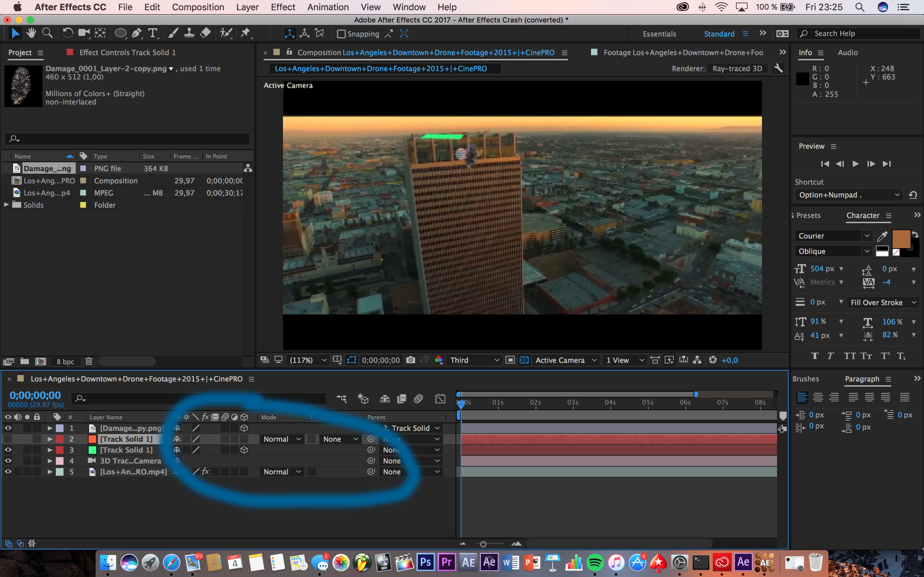The image size is (924, 577).
Task: Select the Rotation tool
Action: (x=67, y=34)
